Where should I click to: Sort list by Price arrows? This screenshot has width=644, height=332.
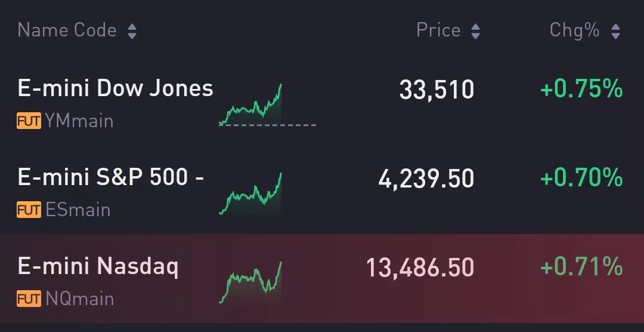475,31
